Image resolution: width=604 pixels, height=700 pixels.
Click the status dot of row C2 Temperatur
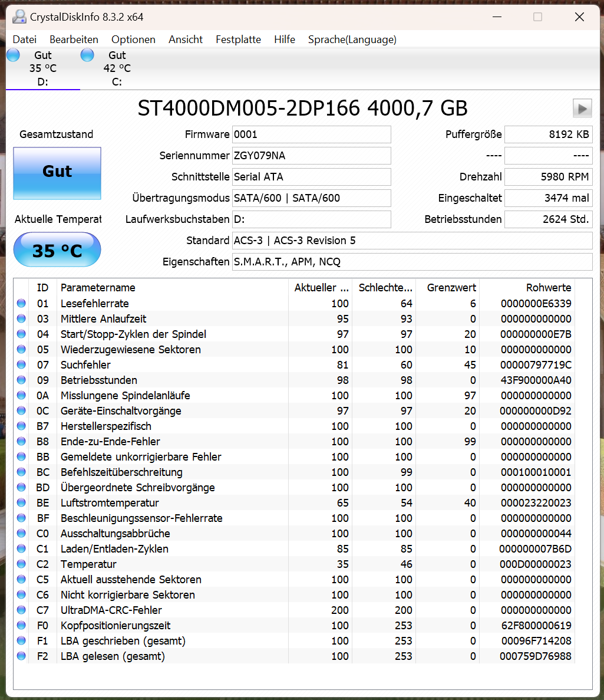tap(21, 564)
